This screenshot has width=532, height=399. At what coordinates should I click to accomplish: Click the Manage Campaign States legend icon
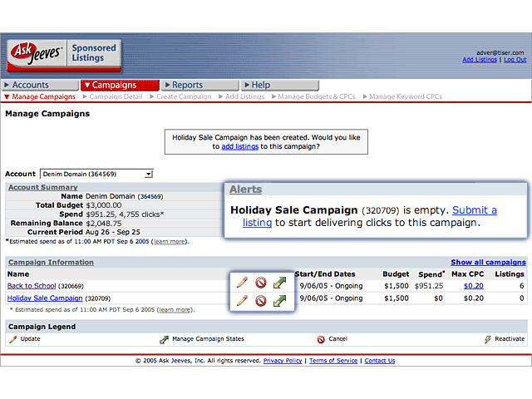[x=165, y=339]
